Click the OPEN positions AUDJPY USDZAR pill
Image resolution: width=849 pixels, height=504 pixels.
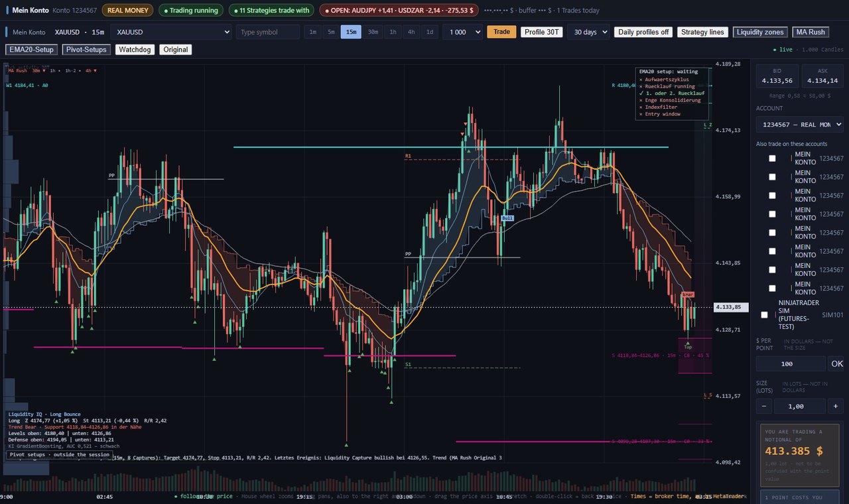tap(399, 11)
